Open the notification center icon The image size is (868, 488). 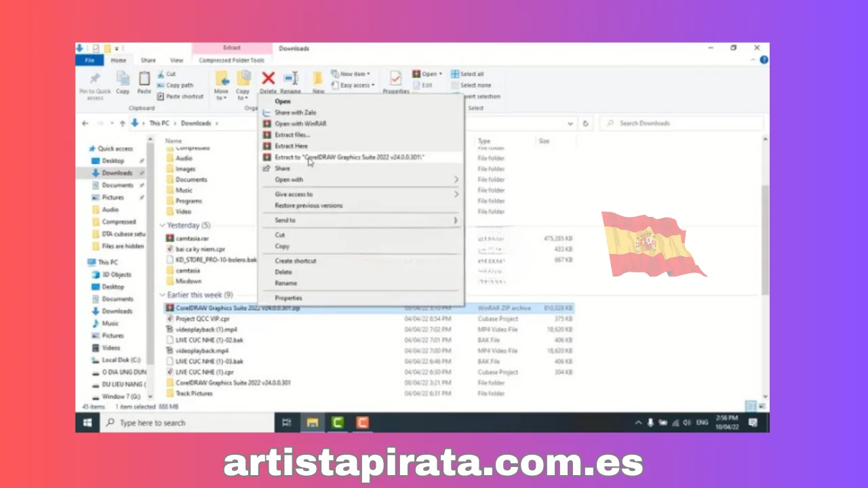[753, 422]
